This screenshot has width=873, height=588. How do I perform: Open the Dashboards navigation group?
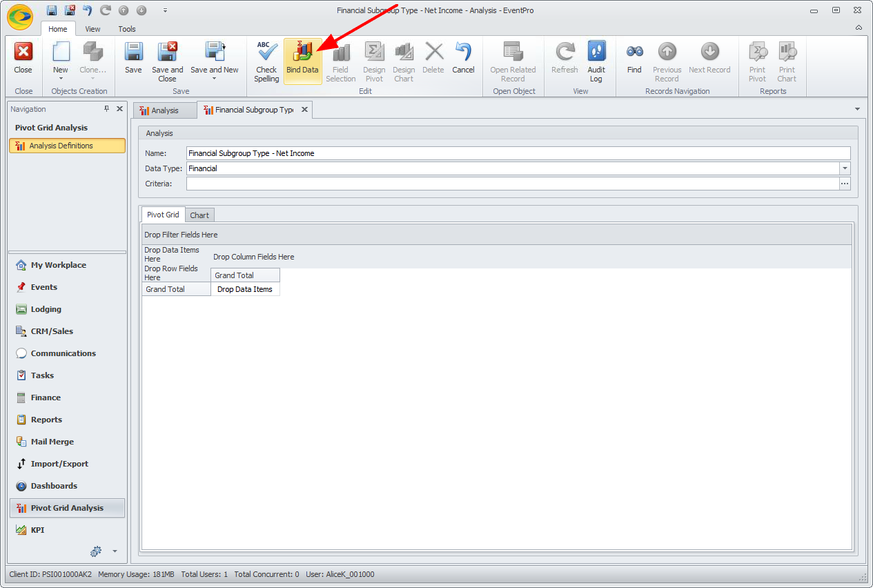click(x=68, y=486)
